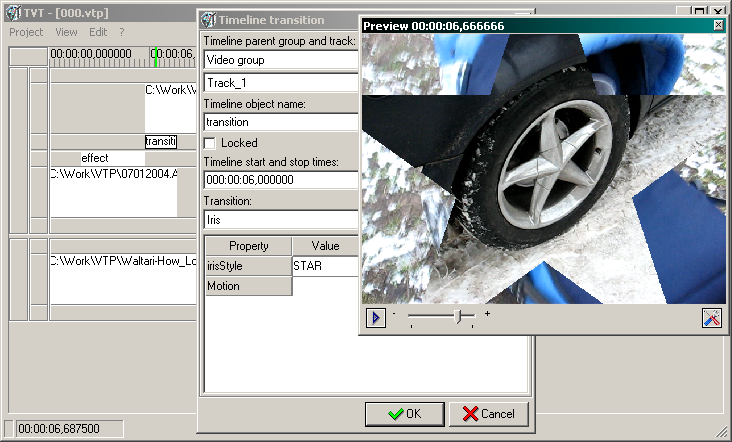Open the ? help menu
This screenshot has height=442, width=732.
click(122, 32)
